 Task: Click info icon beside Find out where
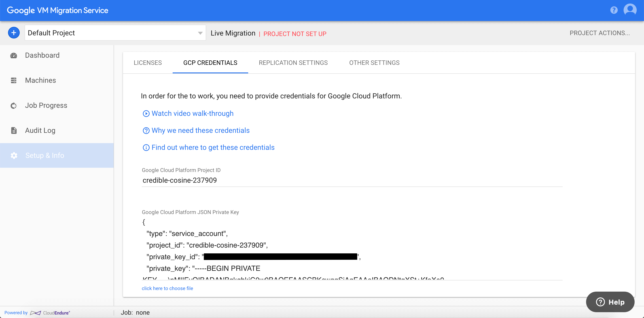coord(146,148)
